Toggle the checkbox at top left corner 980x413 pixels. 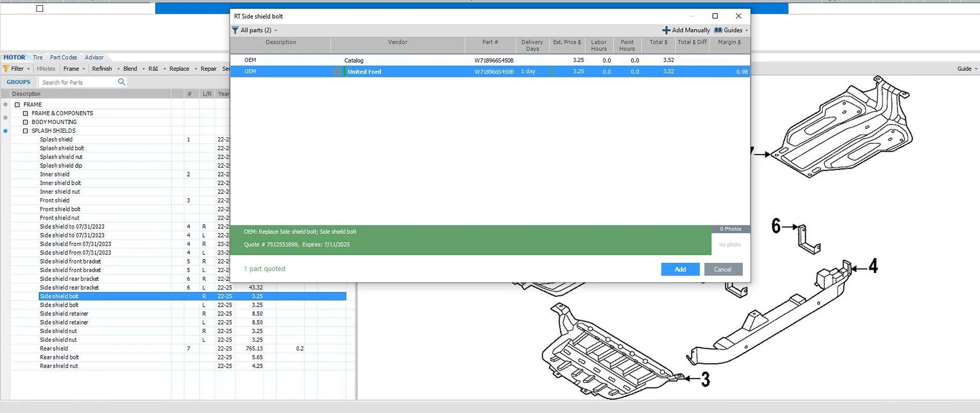pos(40,8)
